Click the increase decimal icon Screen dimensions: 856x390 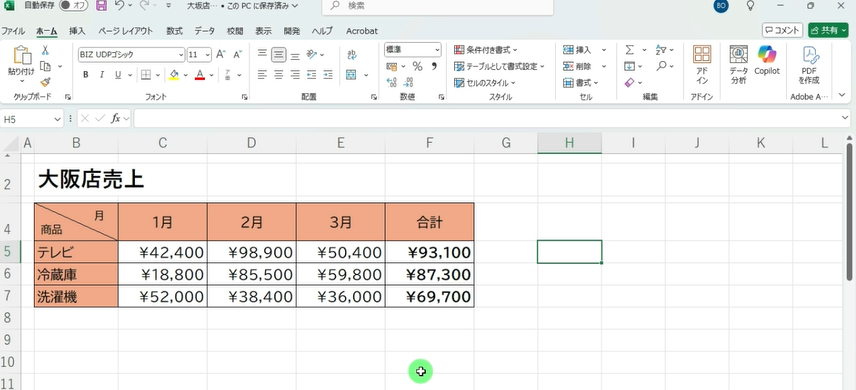pos(391,82)
